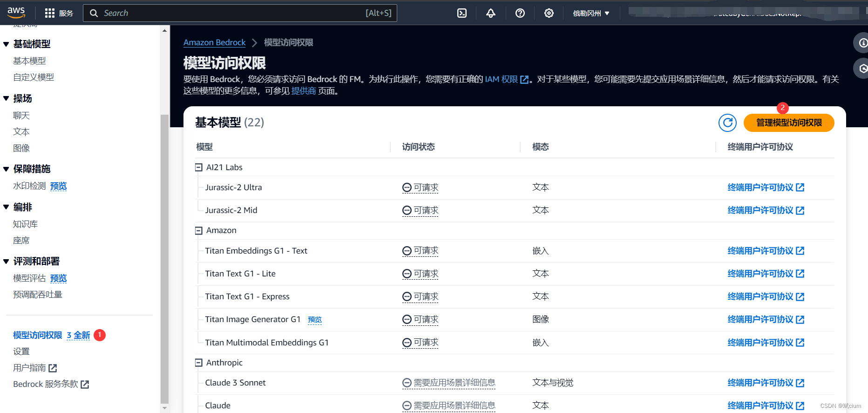Screen dimensions: 868x413
Task: Click the status icon for Claude 3 Sonnet
Action: (x=407, y=383)
